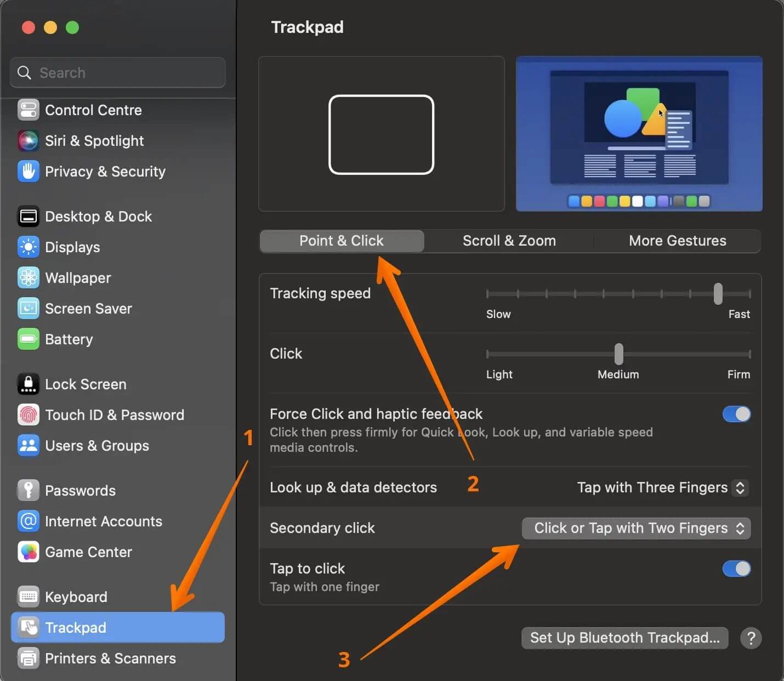The image size is (784, 681).
Task: Open the More Gestures tab
Action: pyautogui.click(x=677, y=241)
